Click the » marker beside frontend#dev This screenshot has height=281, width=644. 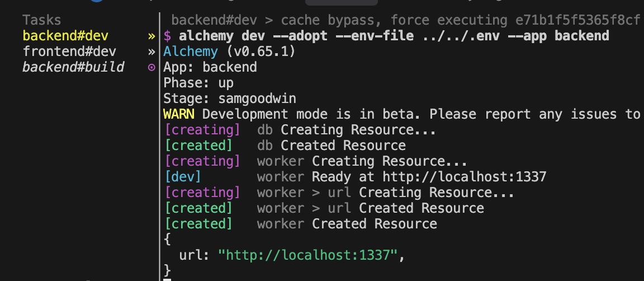151,53
